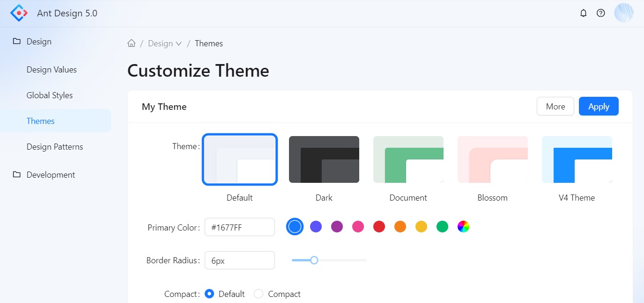Click the Ant Design logo icon
The image size is (644, 303).
19,13
